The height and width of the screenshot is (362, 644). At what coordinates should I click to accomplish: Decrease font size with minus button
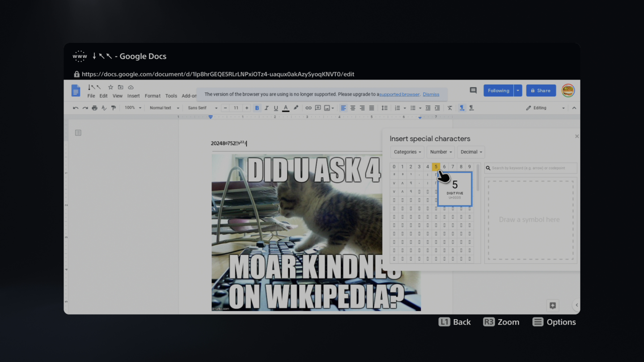point(225,108)
